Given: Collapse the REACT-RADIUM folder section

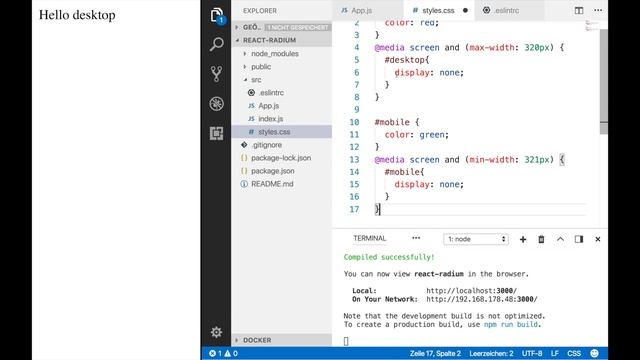Looking at the screenshot, I should click(282, 40).
